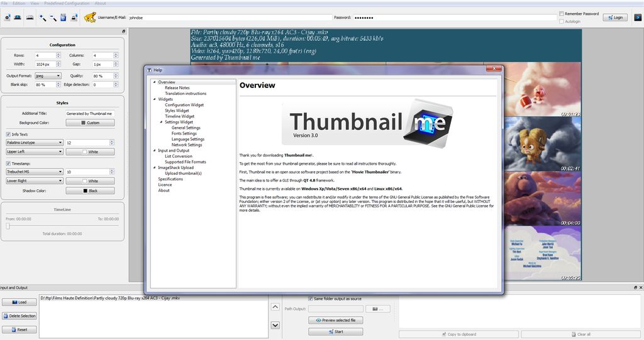
Task: Click the Username/E-Mail field
Action: (x=230, y=18)
